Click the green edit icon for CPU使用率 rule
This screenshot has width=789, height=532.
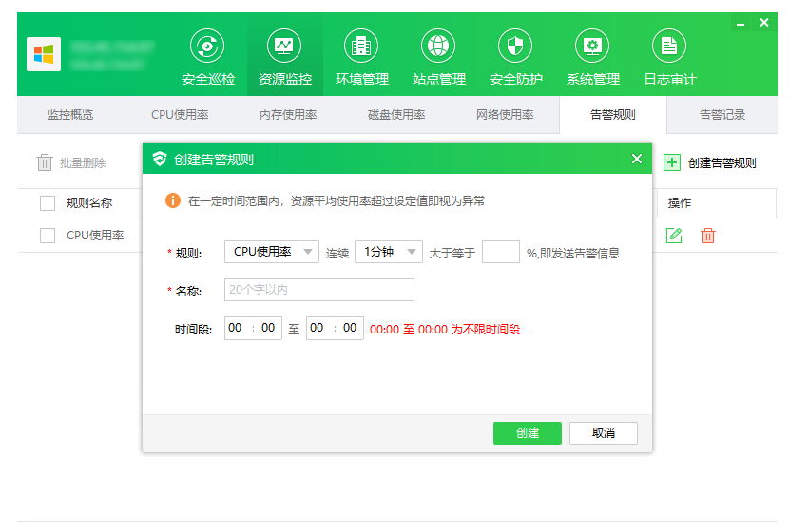point(674,235)
